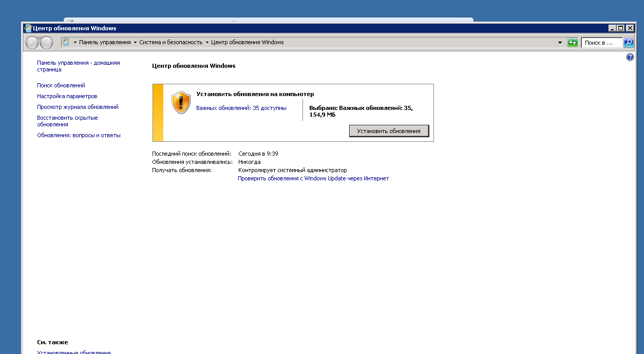Image resolution: width=644 pixels, height=354 pixels.
Task: Click the search magnifier icon
Action: pos(629,43)
